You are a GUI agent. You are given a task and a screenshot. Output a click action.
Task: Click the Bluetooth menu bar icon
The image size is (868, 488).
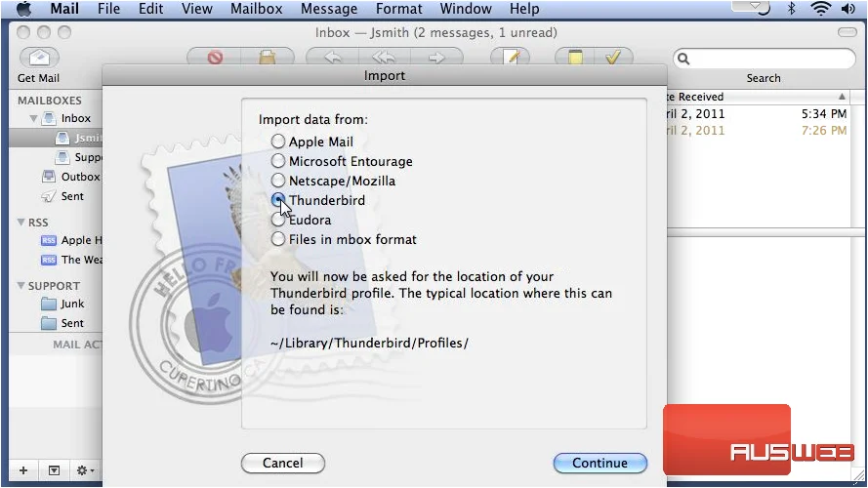click(x=792, y=9)
